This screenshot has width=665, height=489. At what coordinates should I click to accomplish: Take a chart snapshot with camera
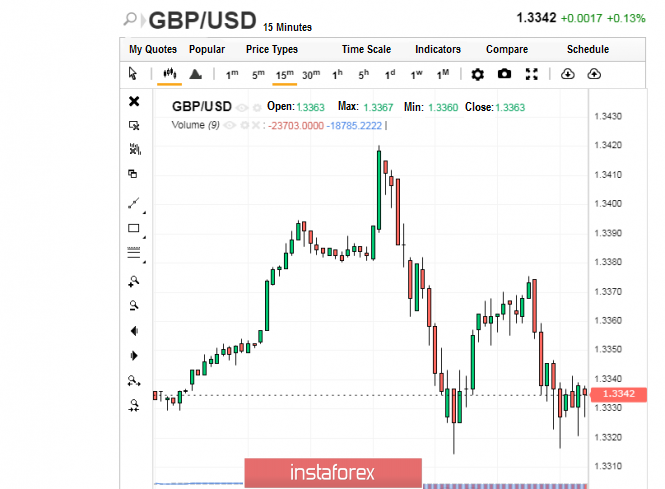pyautogui.click(x=505, y=74)
